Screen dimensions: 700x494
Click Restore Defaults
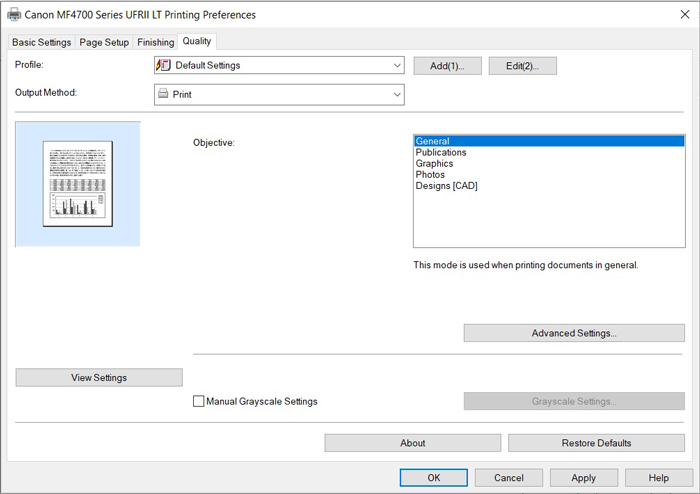click(596, 443)
